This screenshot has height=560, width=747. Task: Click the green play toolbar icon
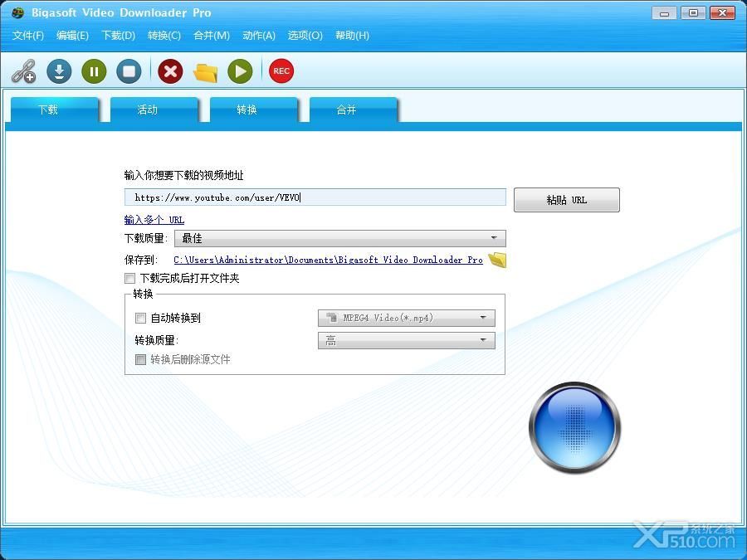tap(240, 71)
